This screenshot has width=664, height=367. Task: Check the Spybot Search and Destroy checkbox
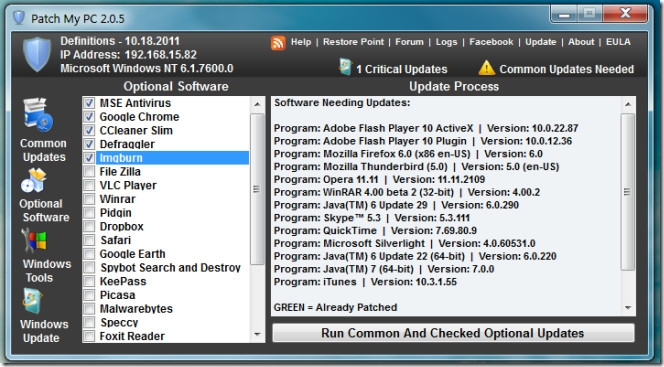89,268
